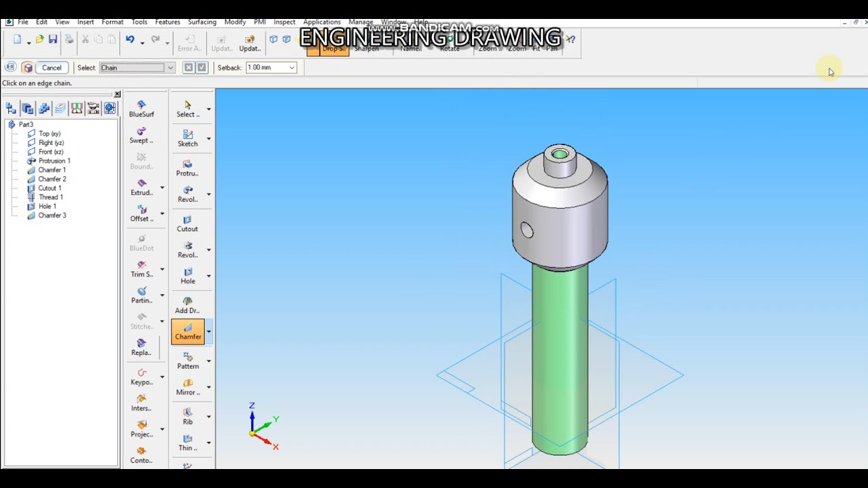868x488 pixels.
Task: Select the Top (xy) reference plane
Action: 44,134
